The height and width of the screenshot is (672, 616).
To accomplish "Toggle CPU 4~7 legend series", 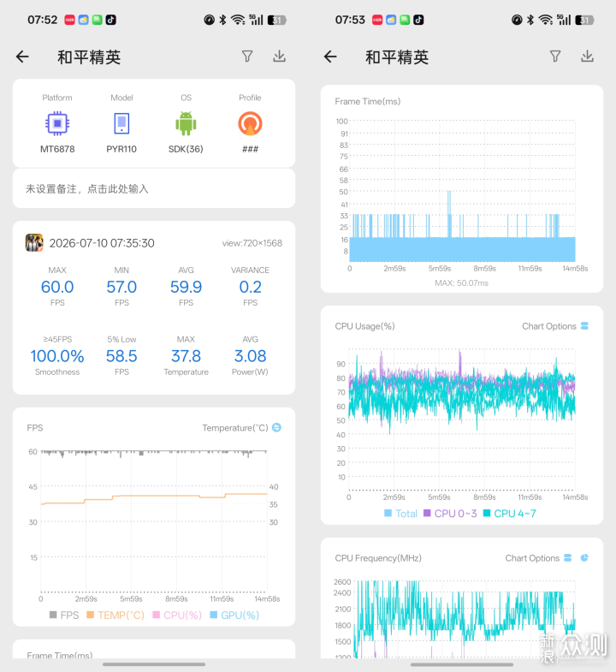I will tap(510, 513).
